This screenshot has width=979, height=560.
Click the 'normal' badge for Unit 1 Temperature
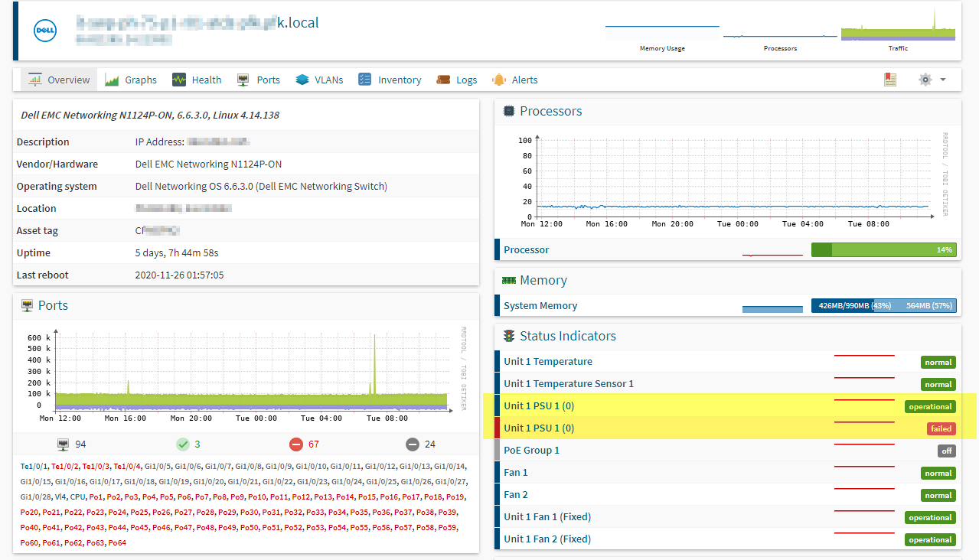click(x=938, y=362)
